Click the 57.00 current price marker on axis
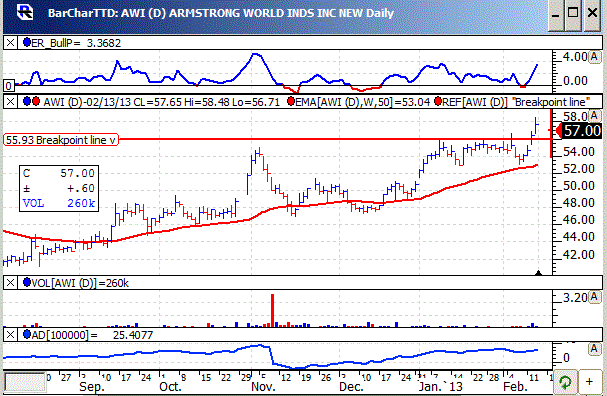Viewport: 607px width, 396px height. pos(579,131)
